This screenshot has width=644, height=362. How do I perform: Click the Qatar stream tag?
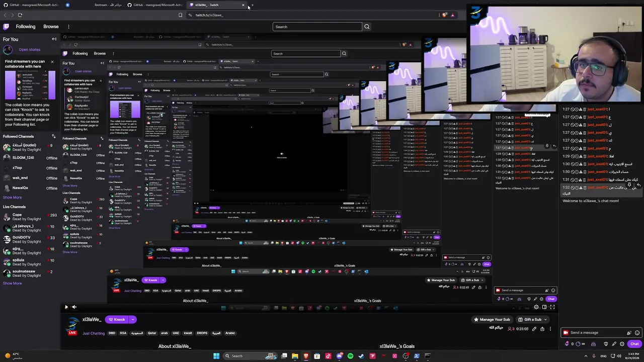152,333
